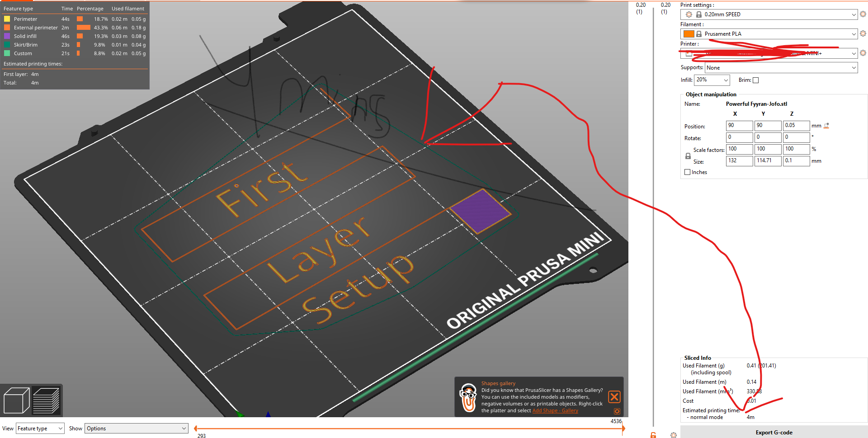The width and height of the screenshot is (868, 438).
Task: Click the Rotate Z field
Action: point(796,137)
